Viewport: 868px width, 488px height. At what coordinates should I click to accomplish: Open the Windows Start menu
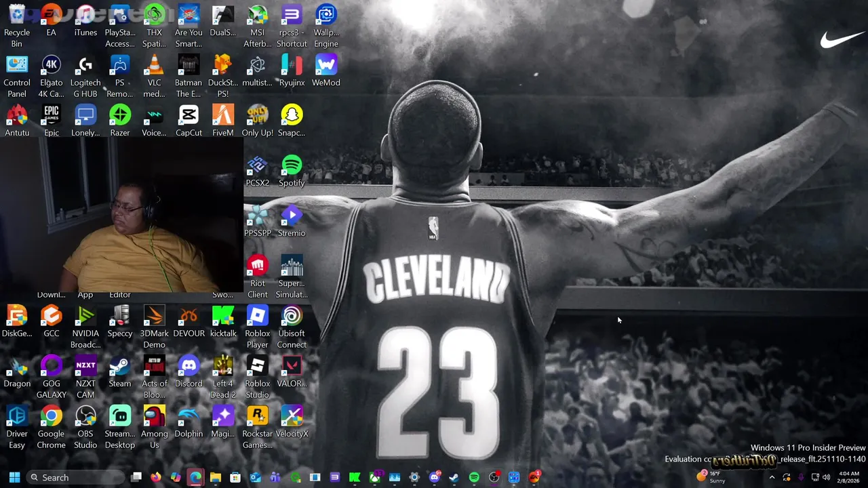coord(14,477)
